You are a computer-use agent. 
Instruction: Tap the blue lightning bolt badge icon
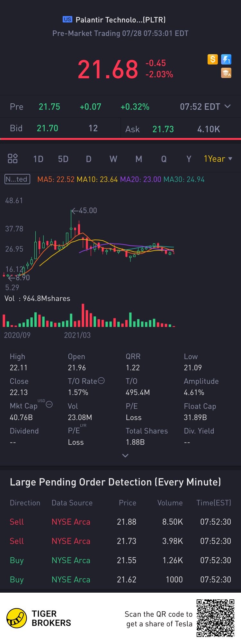[226, 59]
